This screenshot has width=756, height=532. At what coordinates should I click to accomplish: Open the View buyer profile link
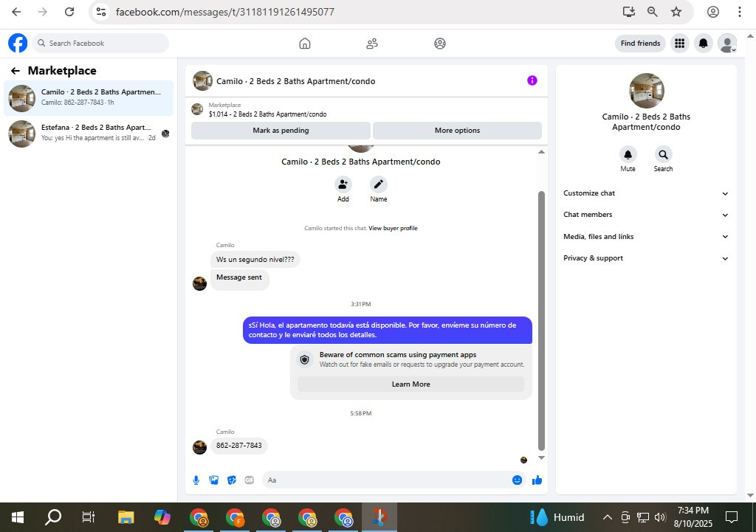(x=393, y=229)
